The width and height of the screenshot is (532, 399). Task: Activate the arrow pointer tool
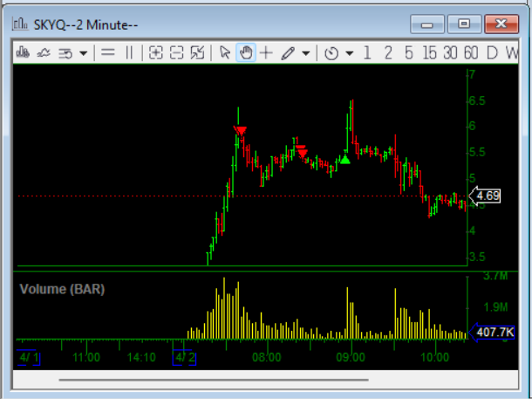pyautogui.click(x=225, y=53)
